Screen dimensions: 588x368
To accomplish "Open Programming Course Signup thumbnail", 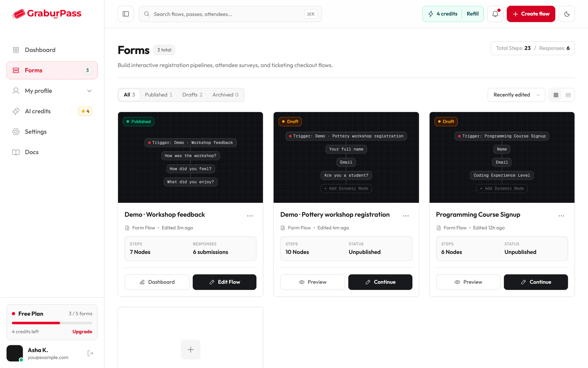I will click(502, 158).
